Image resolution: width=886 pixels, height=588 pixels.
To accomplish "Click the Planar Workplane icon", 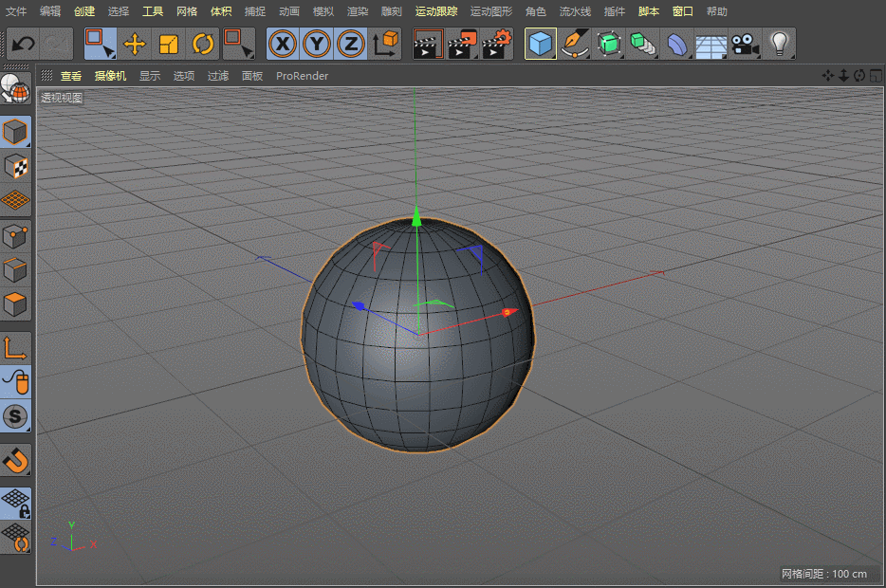I will (x=15, y=537).
